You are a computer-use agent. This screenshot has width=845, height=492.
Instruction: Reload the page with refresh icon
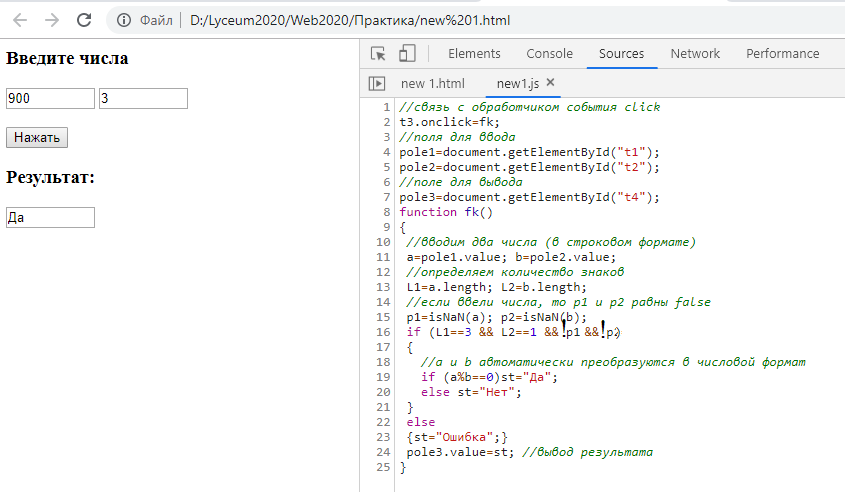[84, 19]
